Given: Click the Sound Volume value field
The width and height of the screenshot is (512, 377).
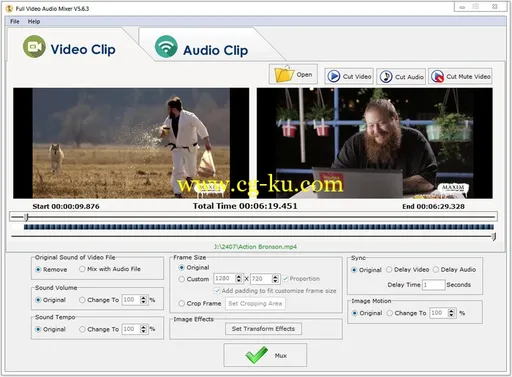Looking at the screenshot, I should tap(131, 300).
